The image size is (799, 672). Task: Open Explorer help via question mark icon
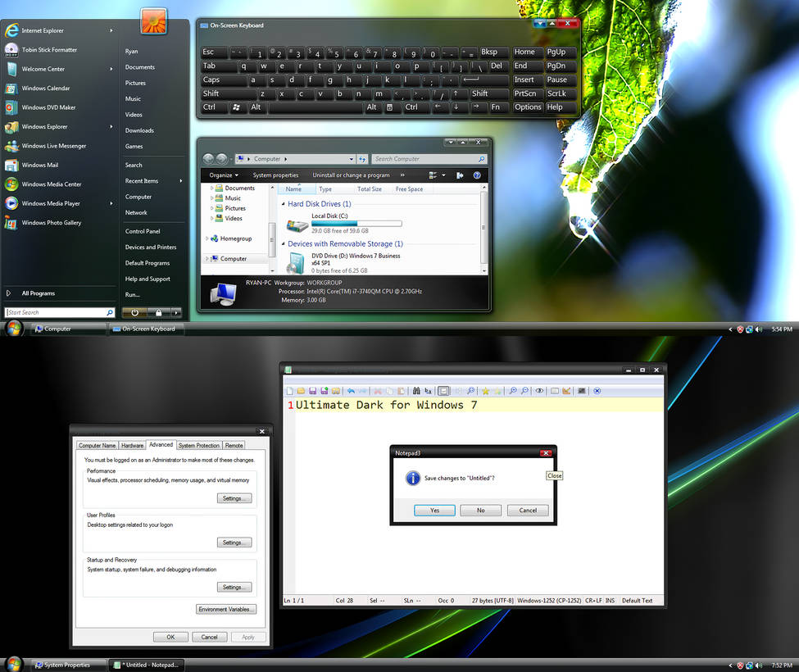475,174
